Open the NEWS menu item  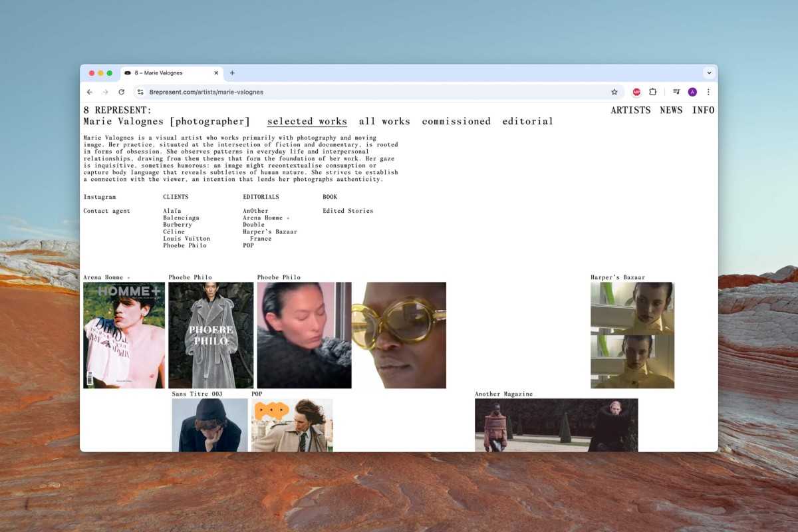coord(671,110)
